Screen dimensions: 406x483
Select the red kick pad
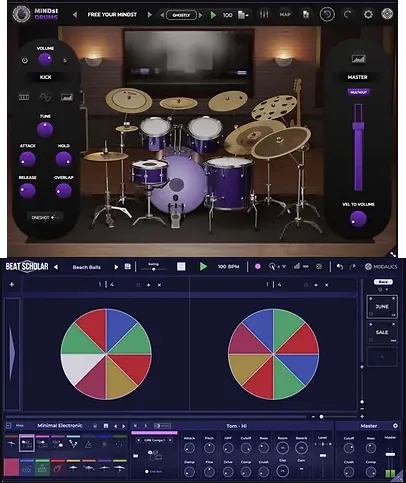point(11,467)
